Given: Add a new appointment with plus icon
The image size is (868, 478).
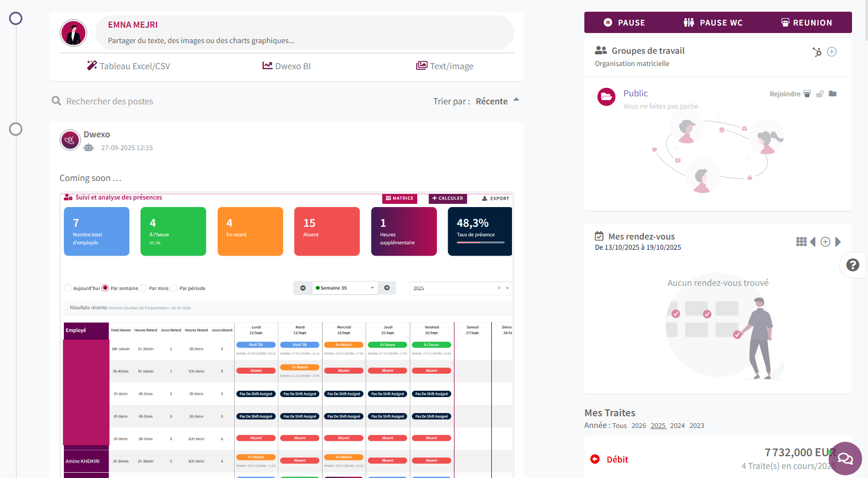Looking at the screenshot, I should coord(825,242).
